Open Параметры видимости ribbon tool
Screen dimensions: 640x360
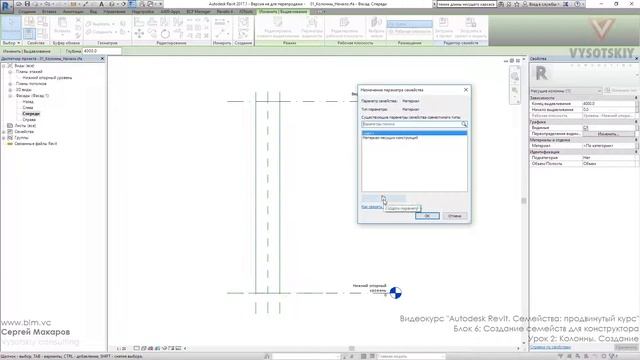[312, 27]
